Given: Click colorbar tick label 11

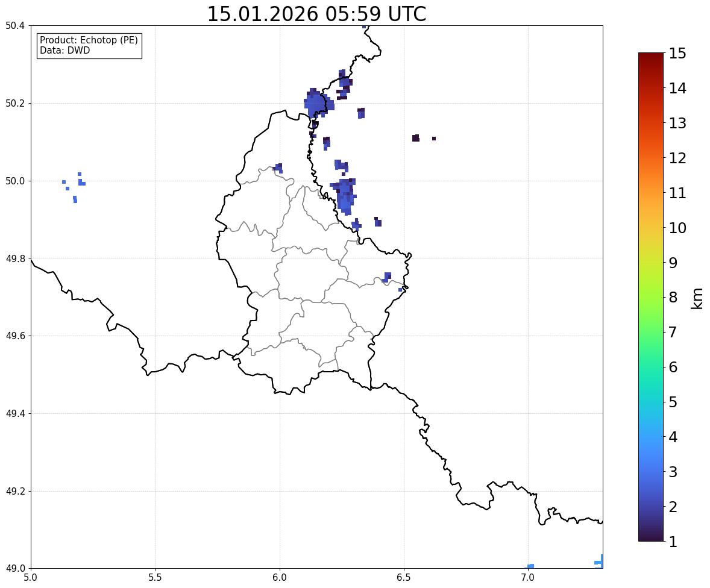Looking at the screenshot, I should point(677,193).
